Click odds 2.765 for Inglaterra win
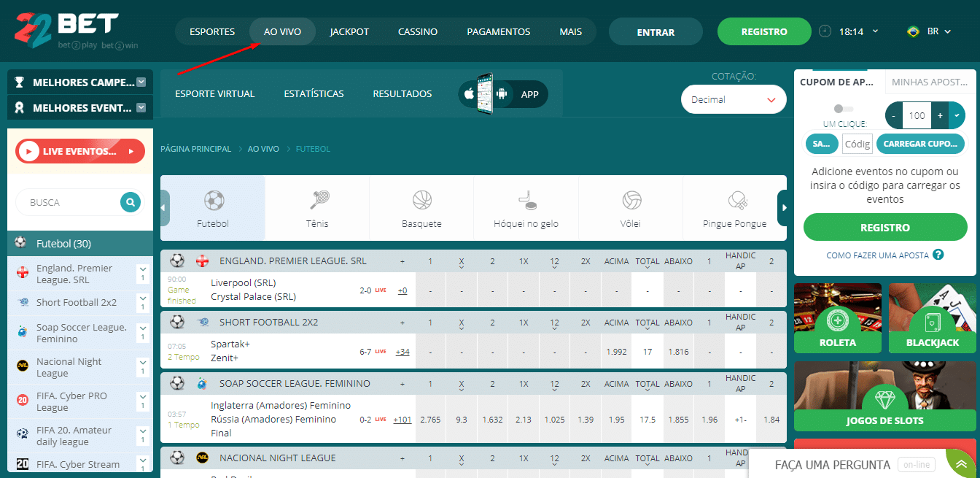Screen dimensions: 980x478 click(x=430, y=420)
